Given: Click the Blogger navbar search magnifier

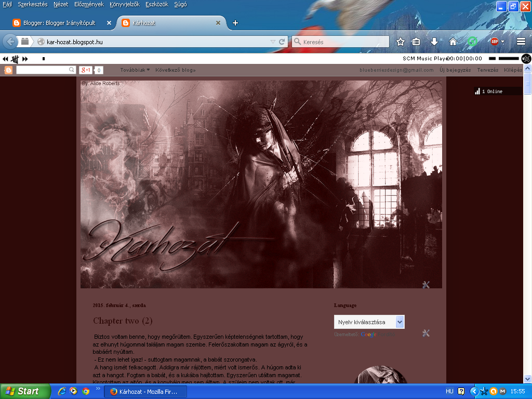Looking at the screenshot, I should pos(72,70).
